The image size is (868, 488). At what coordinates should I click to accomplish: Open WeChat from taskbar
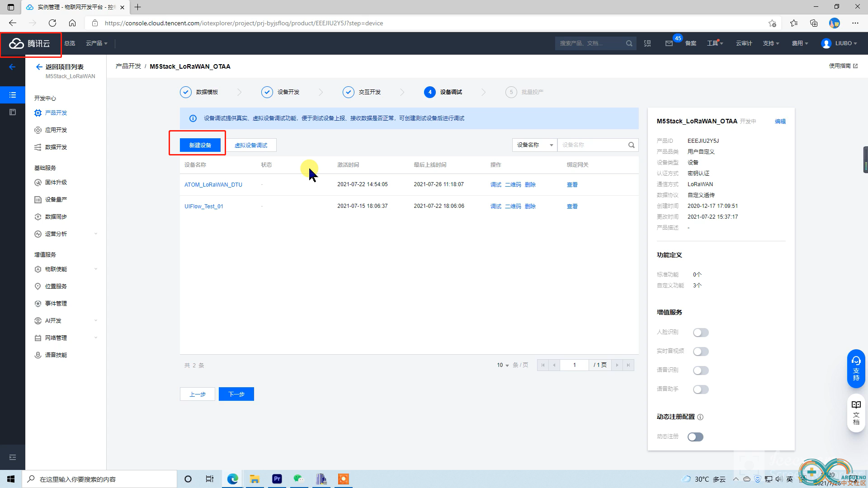coord(299,479)
